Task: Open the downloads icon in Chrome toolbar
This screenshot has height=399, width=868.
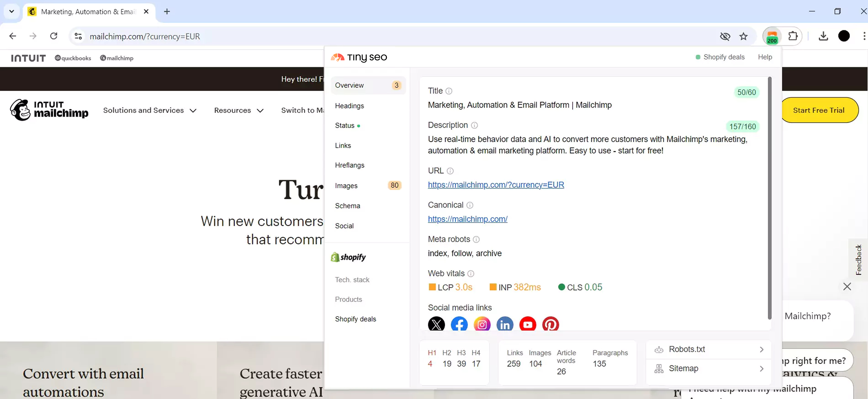Action: 823,36
